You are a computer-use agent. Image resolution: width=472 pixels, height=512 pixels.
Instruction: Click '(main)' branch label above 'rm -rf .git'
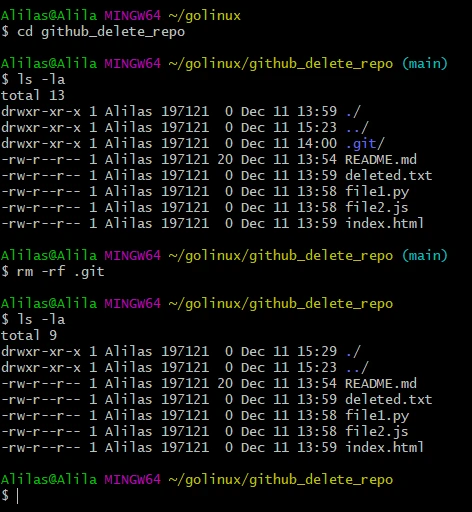425,256
